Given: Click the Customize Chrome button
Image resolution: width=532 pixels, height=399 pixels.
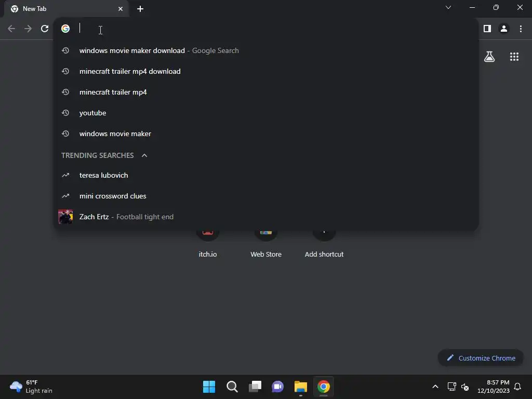Looking at the screenshot, I should coord(481,358).
